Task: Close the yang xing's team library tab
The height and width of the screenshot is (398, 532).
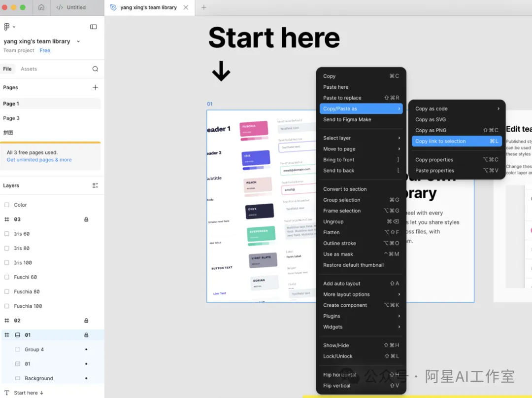Action: 186,7
